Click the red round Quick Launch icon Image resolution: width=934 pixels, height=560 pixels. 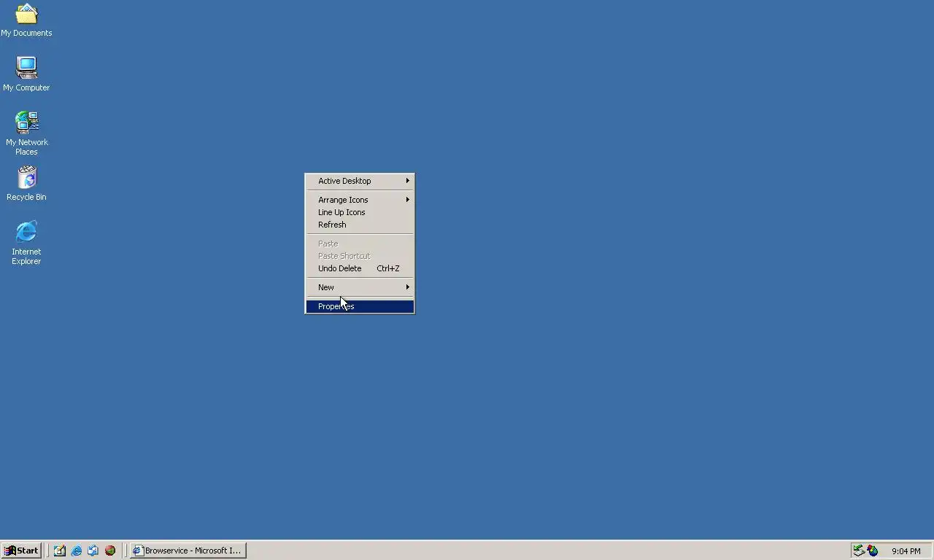pos(110,551)
